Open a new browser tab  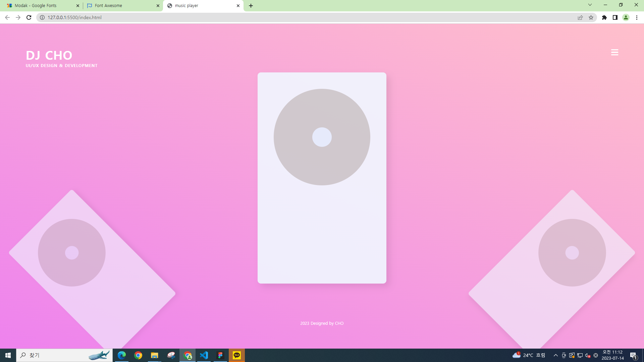click(x=251, y=6)
